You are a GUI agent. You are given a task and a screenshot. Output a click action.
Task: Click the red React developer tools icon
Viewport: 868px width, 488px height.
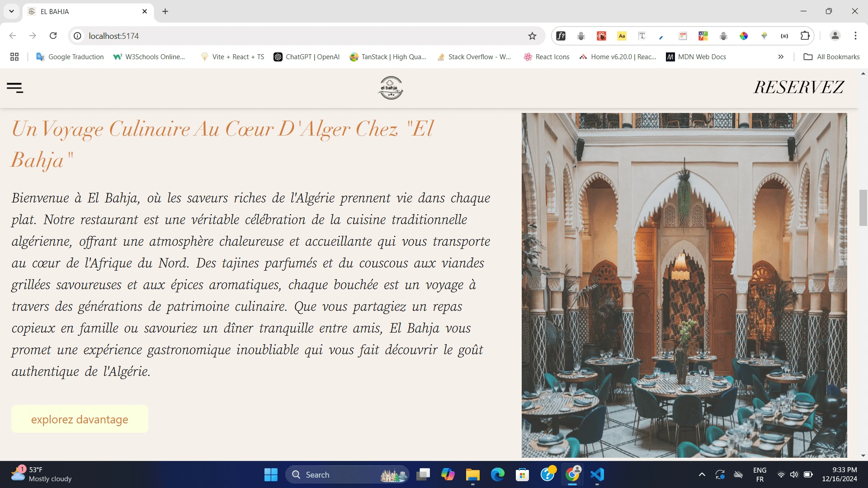click(601, 36)
